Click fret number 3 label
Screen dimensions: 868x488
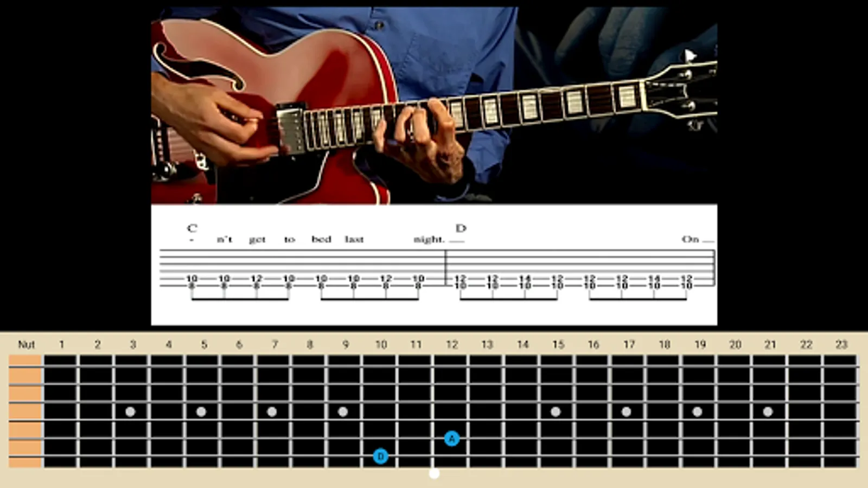[x=133, y=344]
